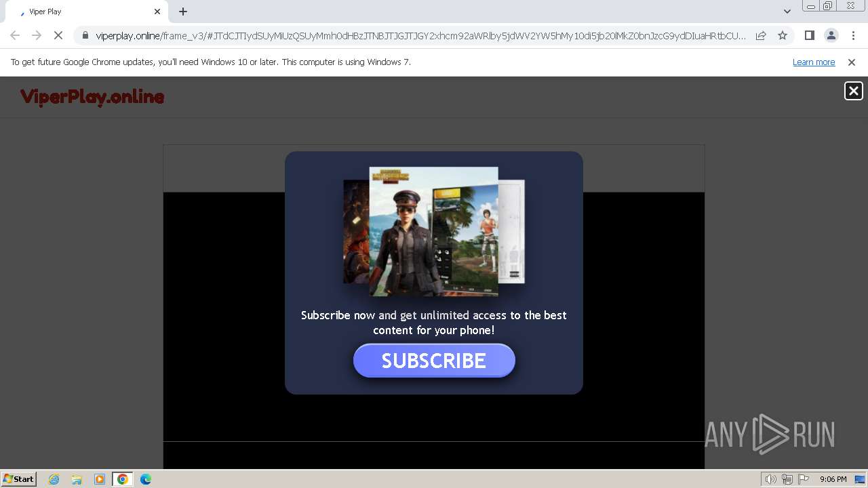Close the overlay with the X icon
This screenshot has width=868, height=488.
point(853,91)
